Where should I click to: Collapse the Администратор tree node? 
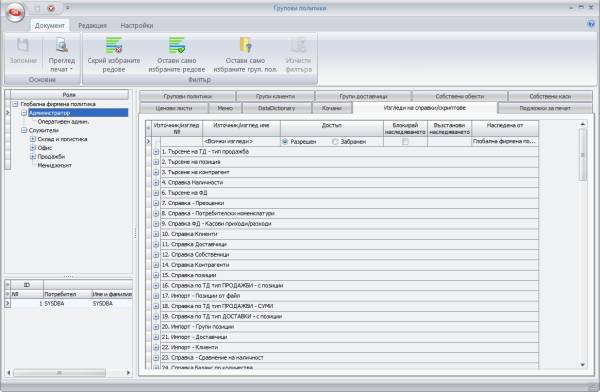(x=24, y=113)
